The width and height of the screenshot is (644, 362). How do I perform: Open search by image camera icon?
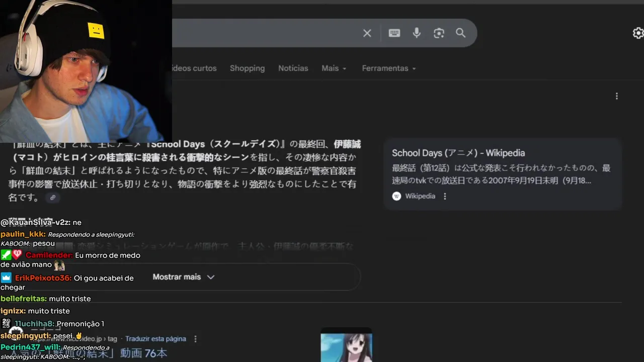[439, 33]
